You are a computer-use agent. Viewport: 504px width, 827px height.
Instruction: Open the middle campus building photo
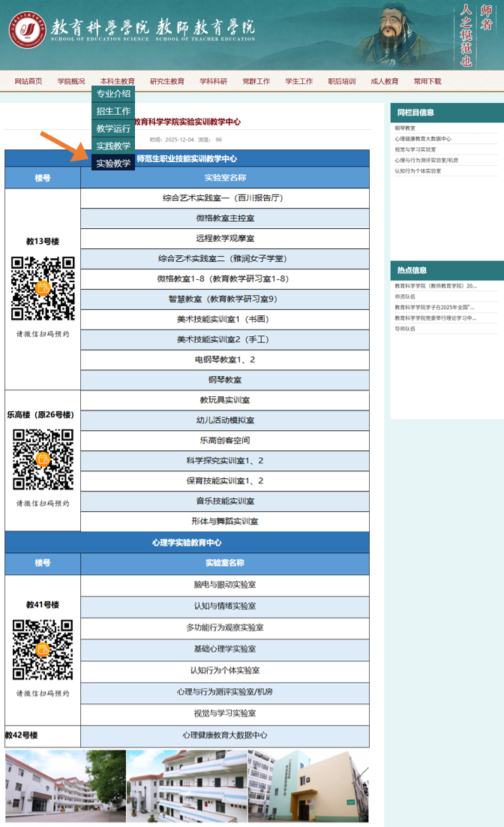coord(187,786)
